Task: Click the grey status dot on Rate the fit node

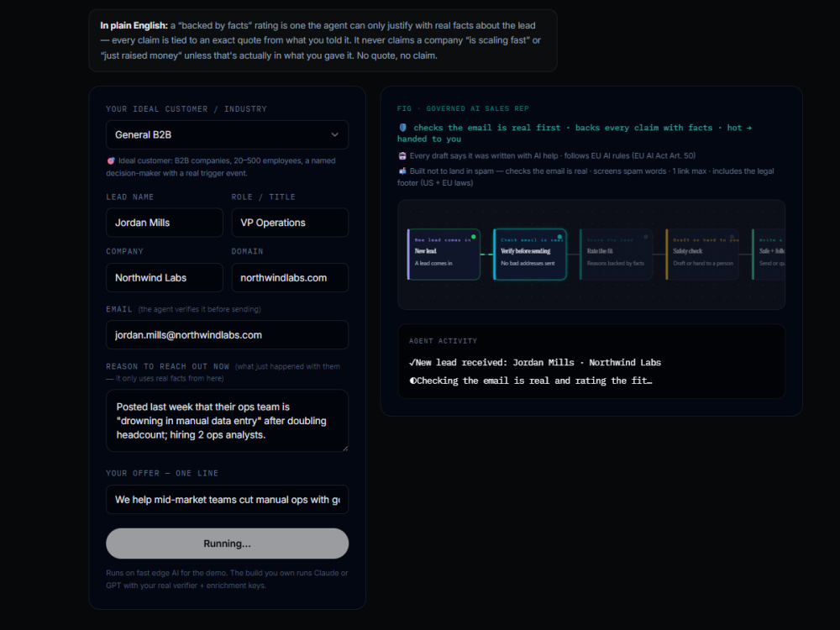Action: [x=646, y=236]
